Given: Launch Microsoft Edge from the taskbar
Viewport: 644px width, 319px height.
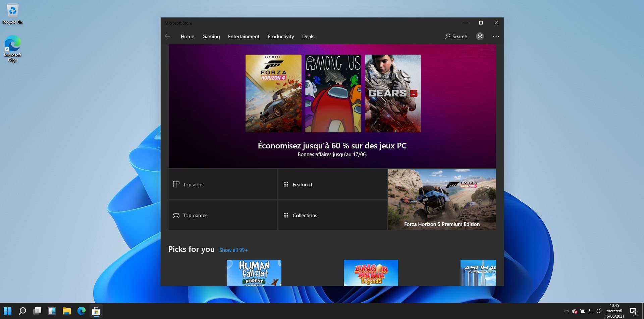Looking at the screenshot, I should pyautogui.click(x=82, y=311).
